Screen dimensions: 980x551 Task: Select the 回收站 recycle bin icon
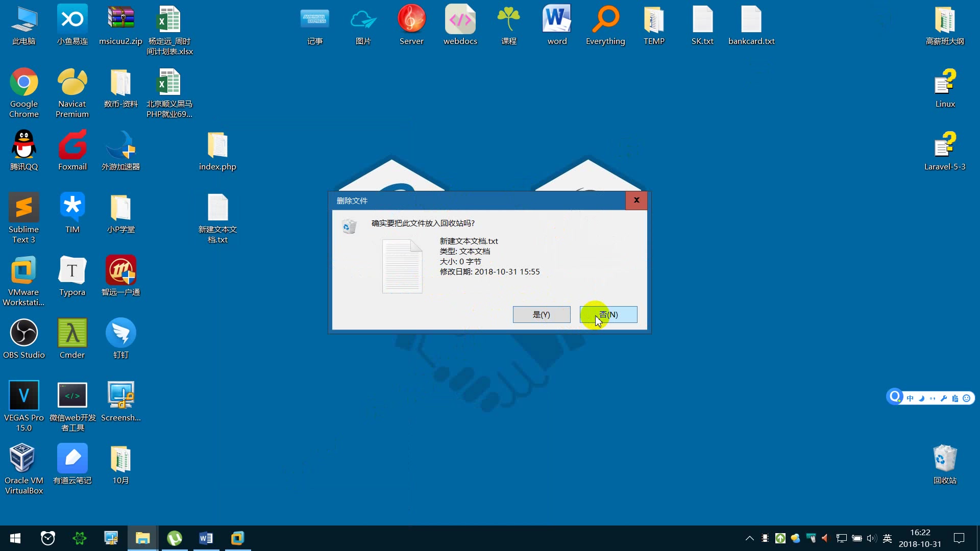pos(945,459)
